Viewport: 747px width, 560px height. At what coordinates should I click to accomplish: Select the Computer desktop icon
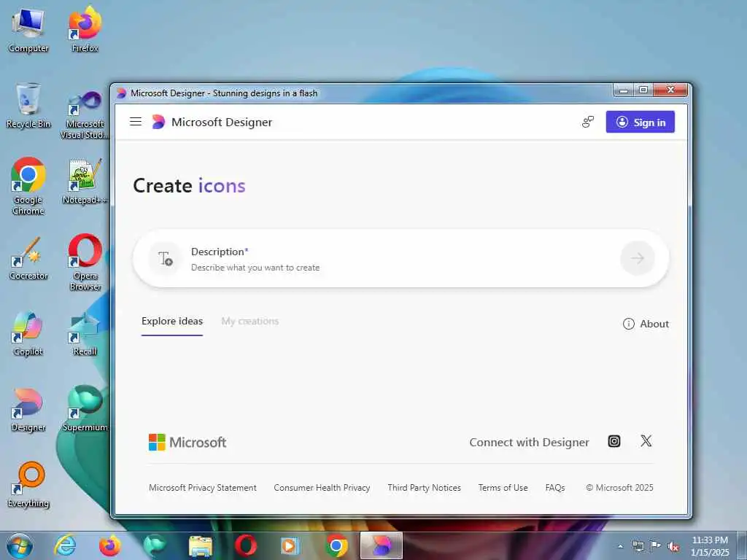point(28,30)
